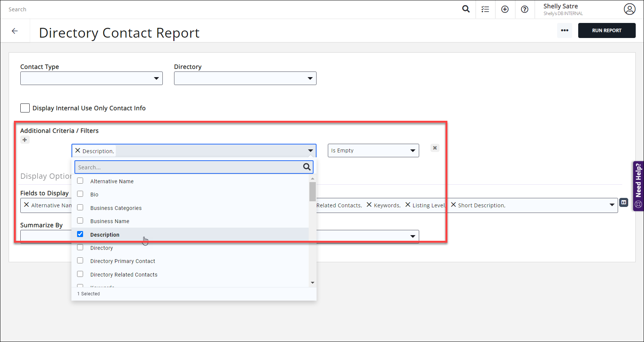Image resolution: width=644 pixels, height=342 pixels.
Task: Click the task checklist icon in top bar
Action: point(485,9)
